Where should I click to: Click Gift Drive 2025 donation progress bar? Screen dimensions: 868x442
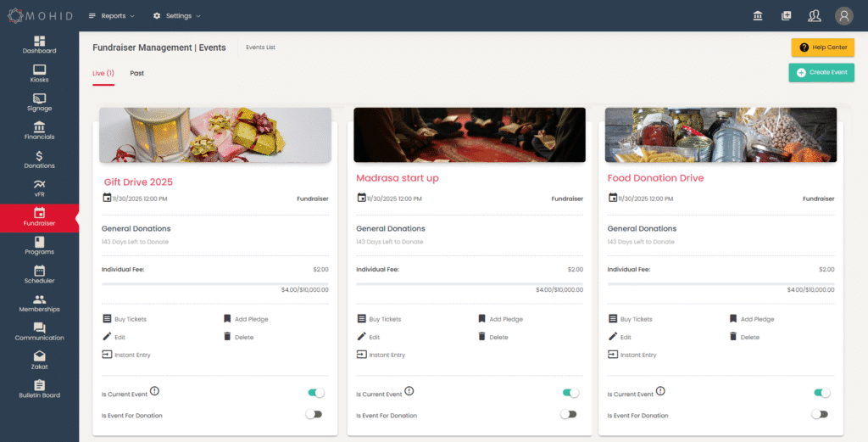click(x=214, y=283)
